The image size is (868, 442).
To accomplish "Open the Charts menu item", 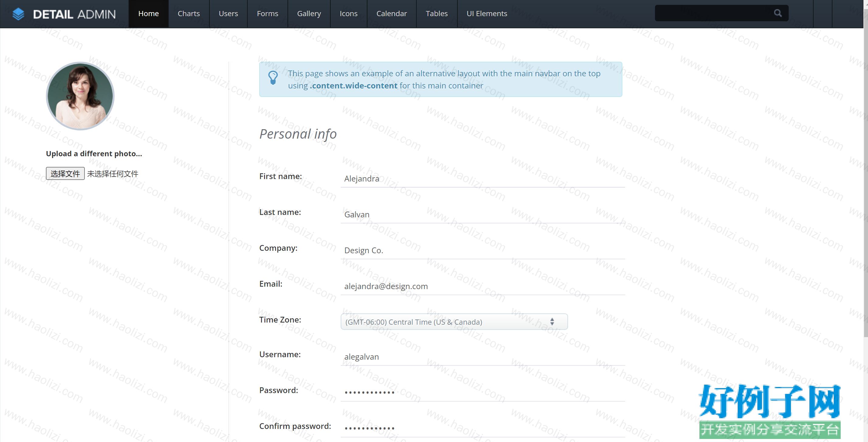I will pos(189,14).
